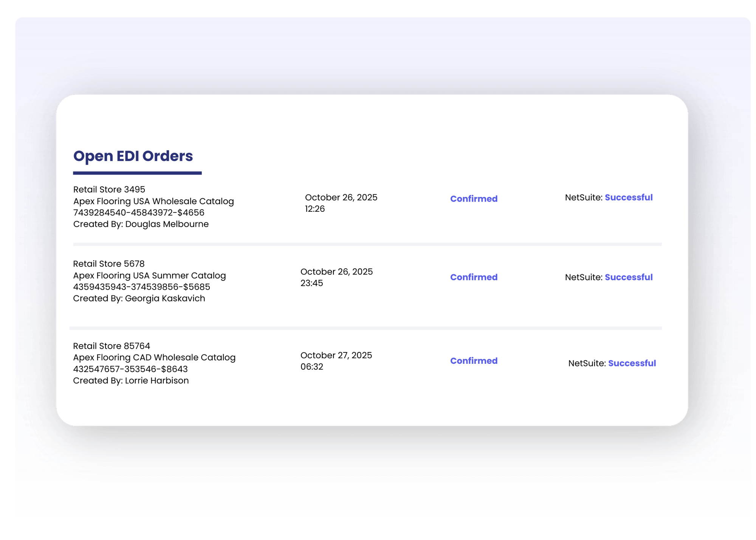Click Successful NetSuite status for Retail Store 5678
The image size is (756, 540).
click(x=629, y=277)
